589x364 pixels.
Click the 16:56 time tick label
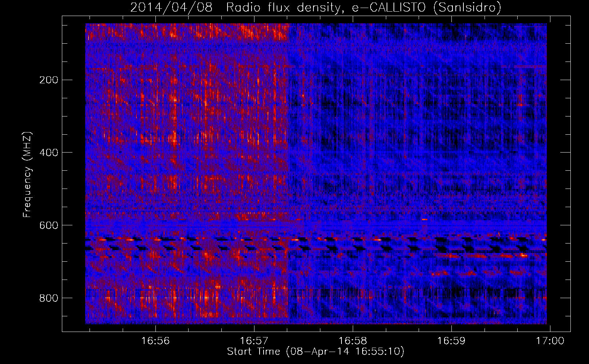tap(155, 341)
